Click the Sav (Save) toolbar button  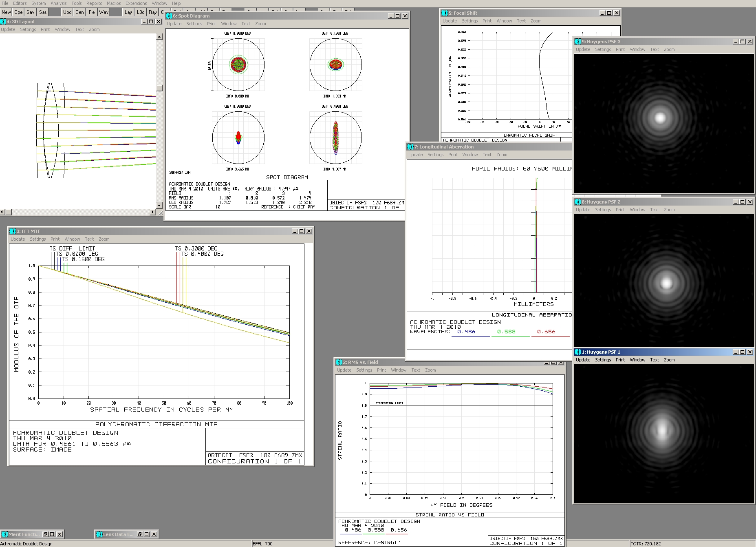[x=31, y=12]
